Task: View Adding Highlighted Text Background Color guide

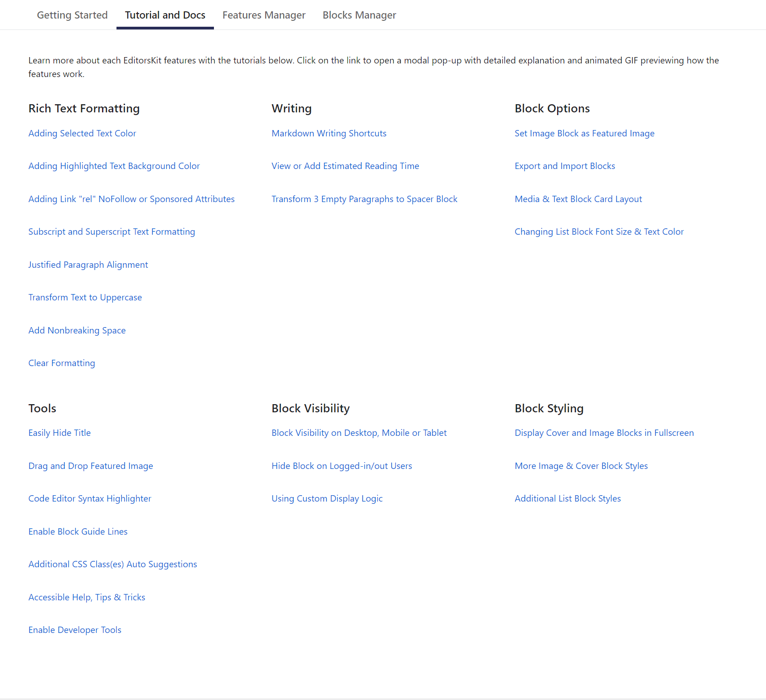Action: [x=114, y=166]
